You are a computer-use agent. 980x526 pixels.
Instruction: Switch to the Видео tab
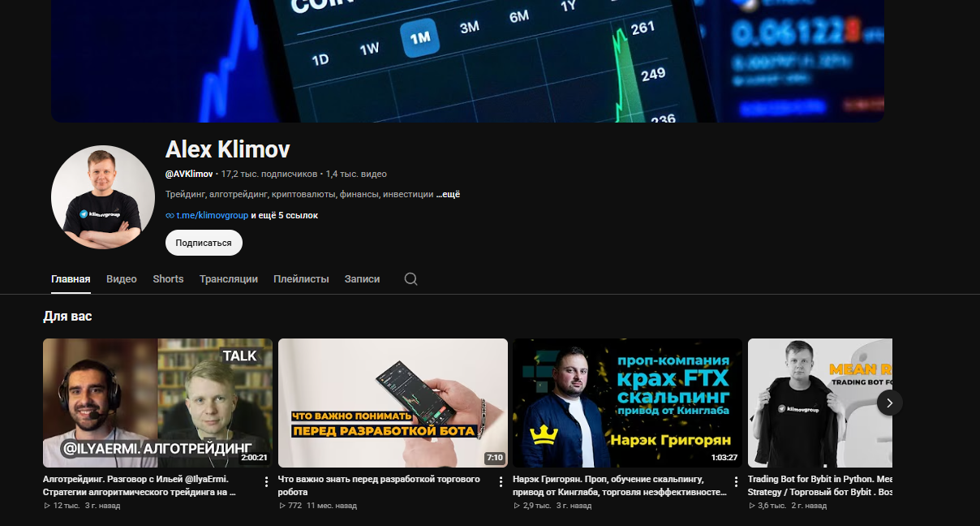(122, 279)
